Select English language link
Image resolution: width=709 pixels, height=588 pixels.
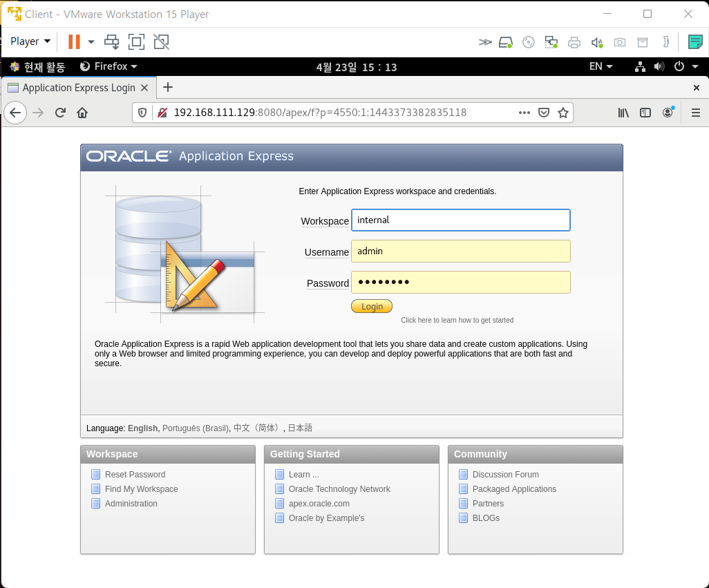pos(143,428)
